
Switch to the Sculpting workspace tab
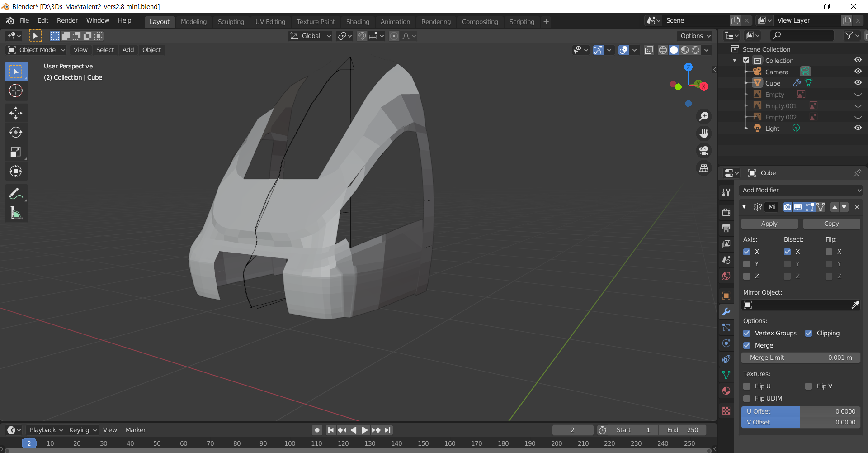click(x=231, y=22)
